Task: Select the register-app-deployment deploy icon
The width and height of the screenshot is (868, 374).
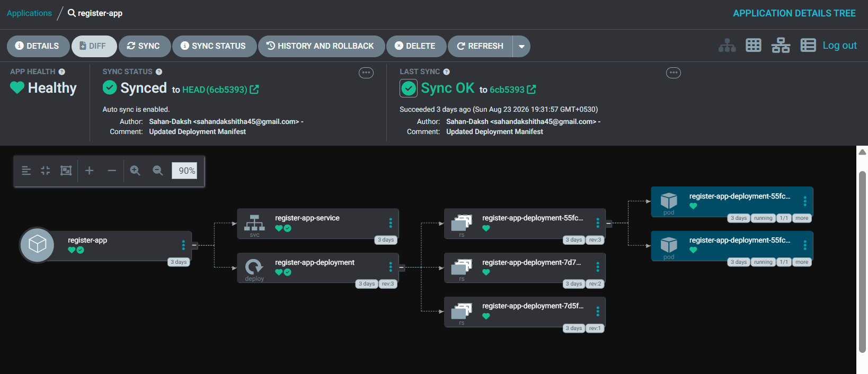Action: pyautogui.click(x=254, y=266)
